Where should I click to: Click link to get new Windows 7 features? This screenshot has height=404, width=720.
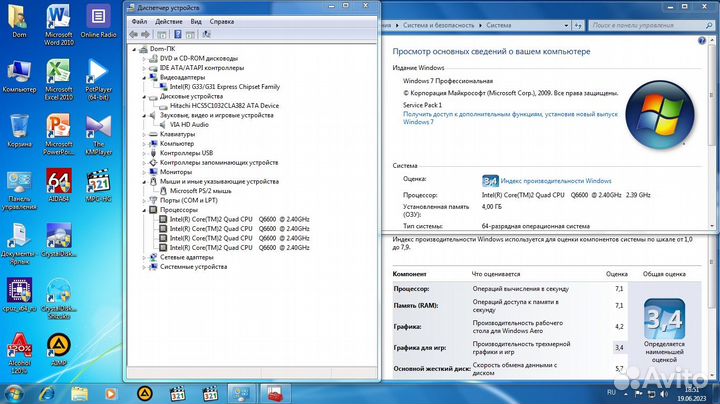coord(510,118)
